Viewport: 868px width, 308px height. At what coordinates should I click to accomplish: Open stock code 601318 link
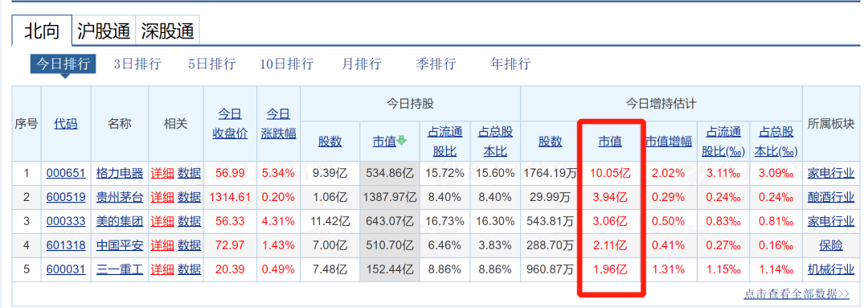(66, 245)
